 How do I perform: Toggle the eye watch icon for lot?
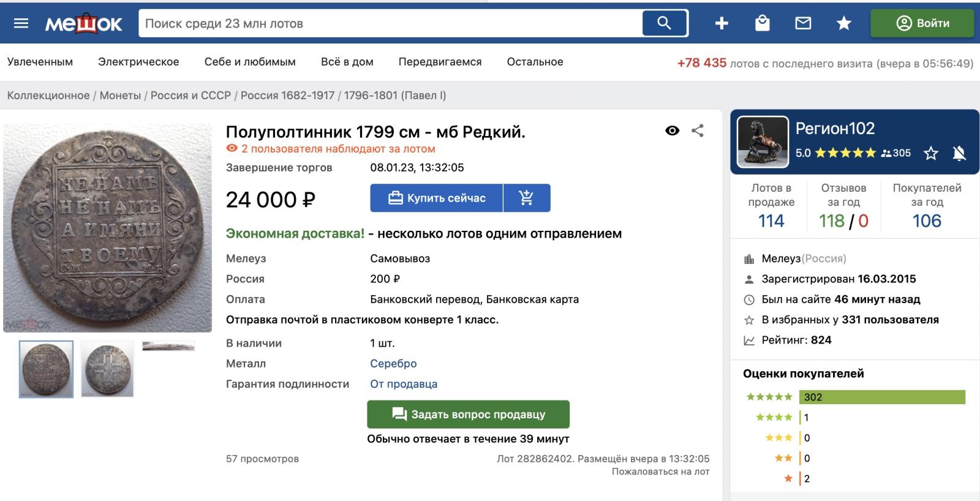coord(672,130)
